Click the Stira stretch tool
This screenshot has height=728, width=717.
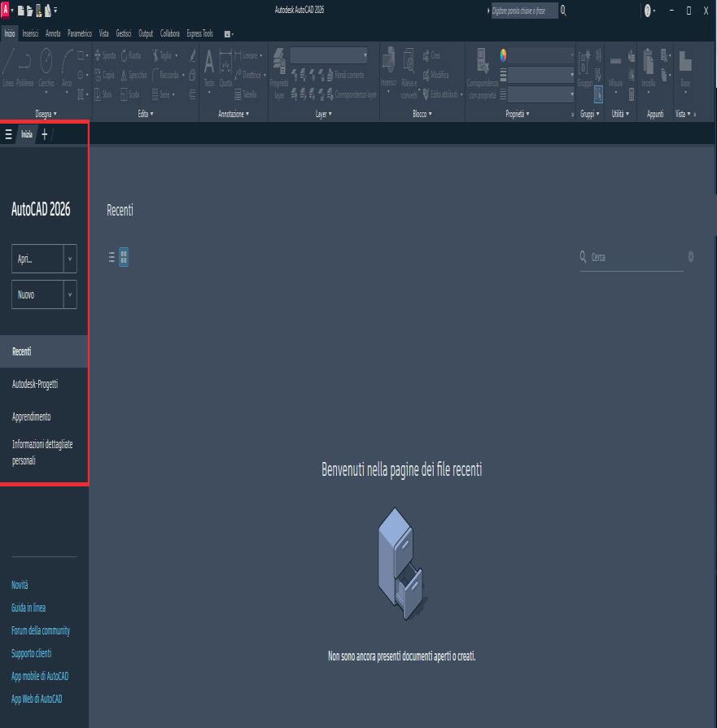103,94
